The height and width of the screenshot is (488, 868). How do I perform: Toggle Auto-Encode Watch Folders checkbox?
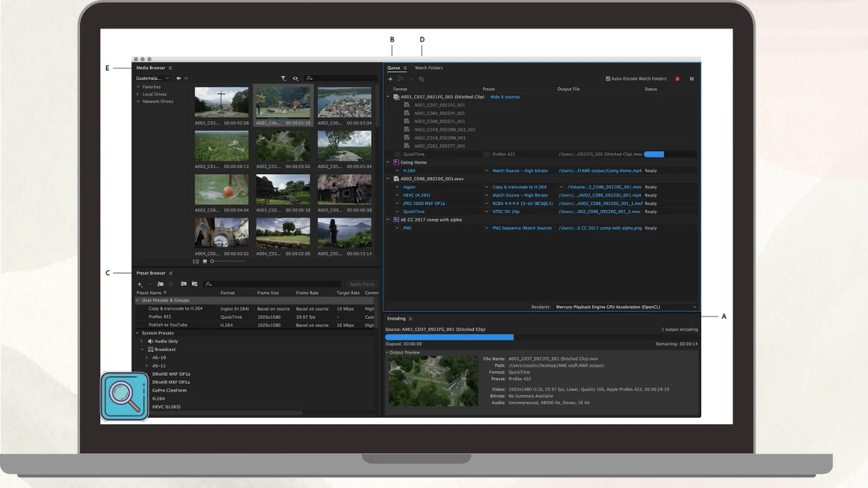pos(608,79)
